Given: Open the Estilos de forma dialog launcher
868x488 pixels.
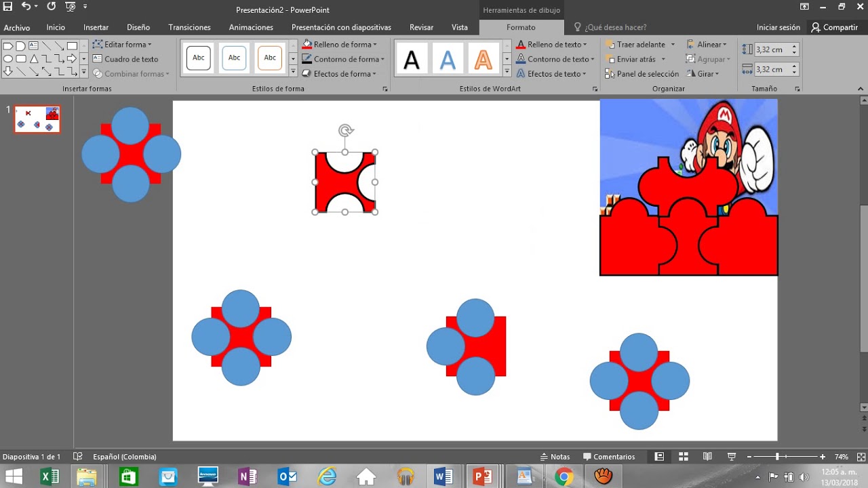Looking at the screenshot, I should pyautogui.click(x=385, y=89).
